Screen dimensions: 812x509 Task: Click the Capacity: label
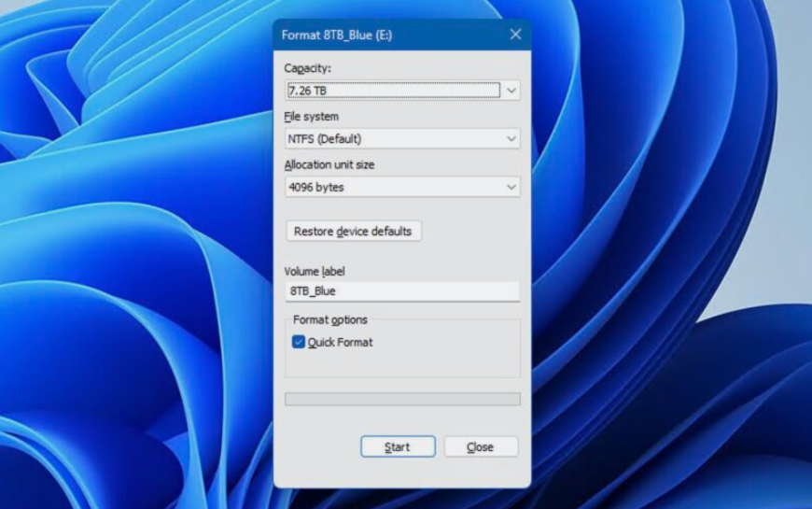(308, 68)
